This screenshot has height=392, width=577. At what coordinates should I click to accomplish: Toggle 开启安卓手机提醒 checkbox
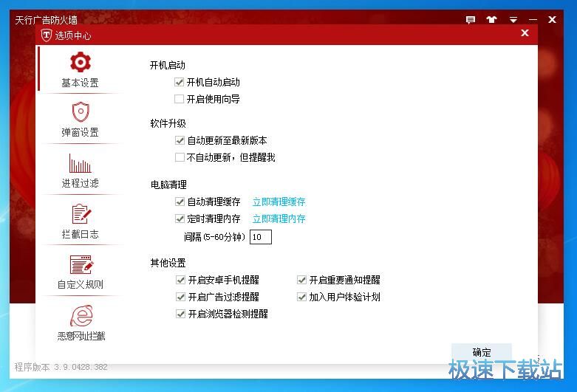tap(181, 280)
